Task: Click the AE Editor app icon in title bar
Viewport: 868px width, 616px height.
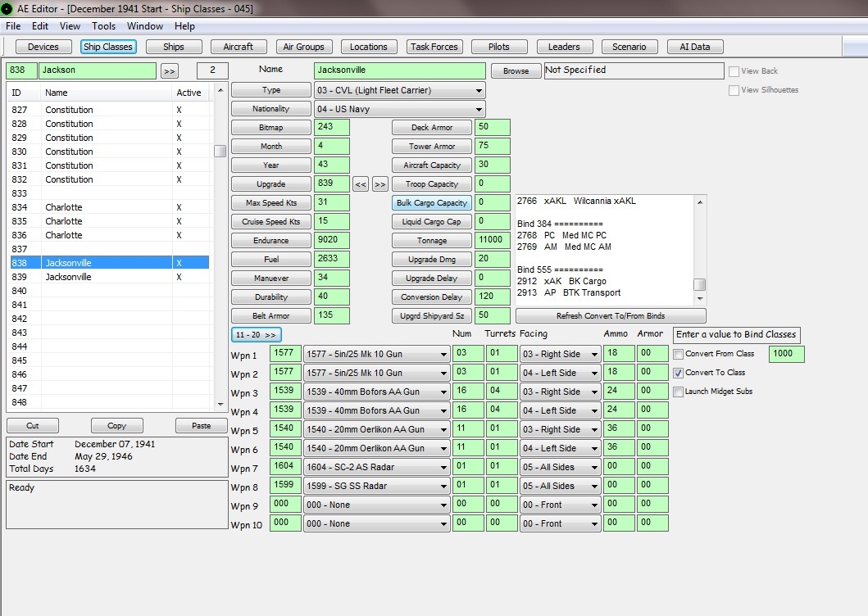Action: pyautogui.click(x=7, y=8)
